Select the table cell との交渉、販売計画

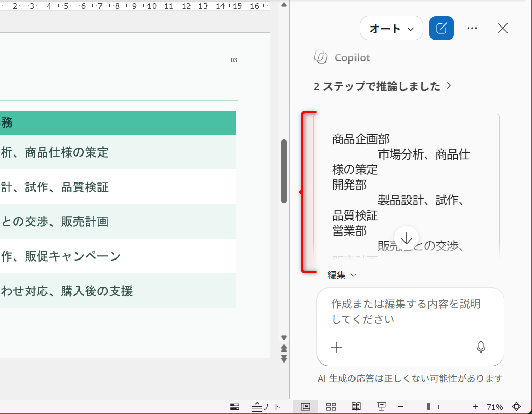point(118,221)
